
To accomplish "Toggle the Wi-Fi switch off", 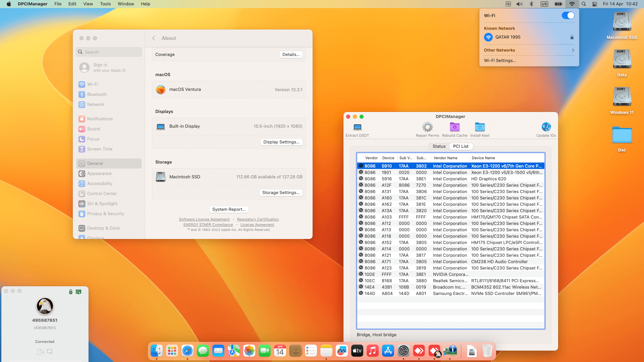I will click(x=568, y=15).
